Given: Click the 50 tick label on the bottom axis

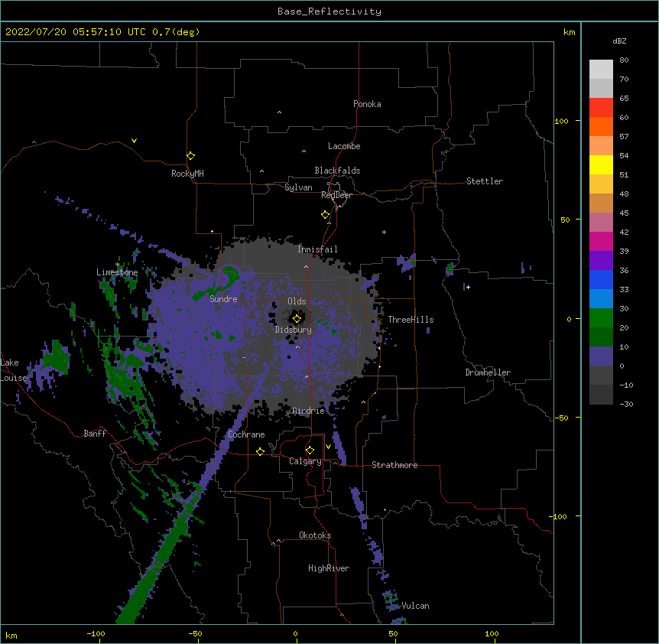Looking at the screenshot, I should click(x=393, y=633).
